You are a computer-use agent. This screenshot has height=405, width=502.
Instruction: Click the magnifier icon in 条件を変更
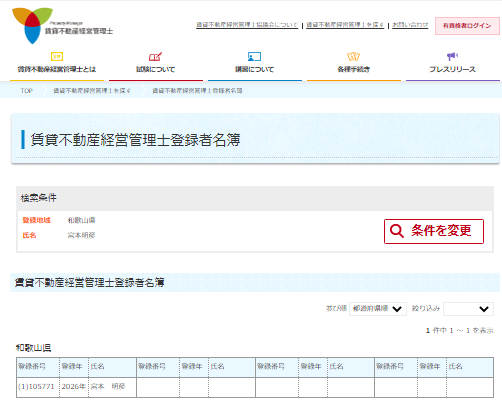click(397, 231)
